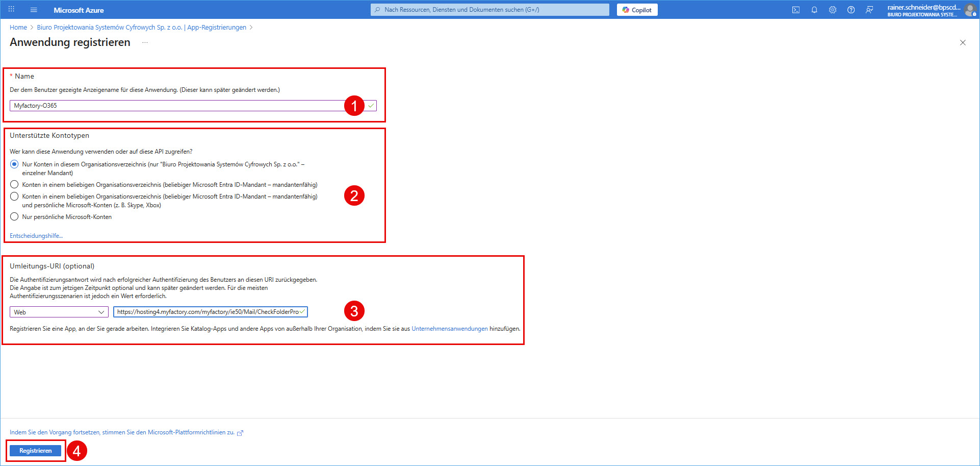Click the Registrieren button
This screenshot has height=466, width=980.
coord(36,451)
